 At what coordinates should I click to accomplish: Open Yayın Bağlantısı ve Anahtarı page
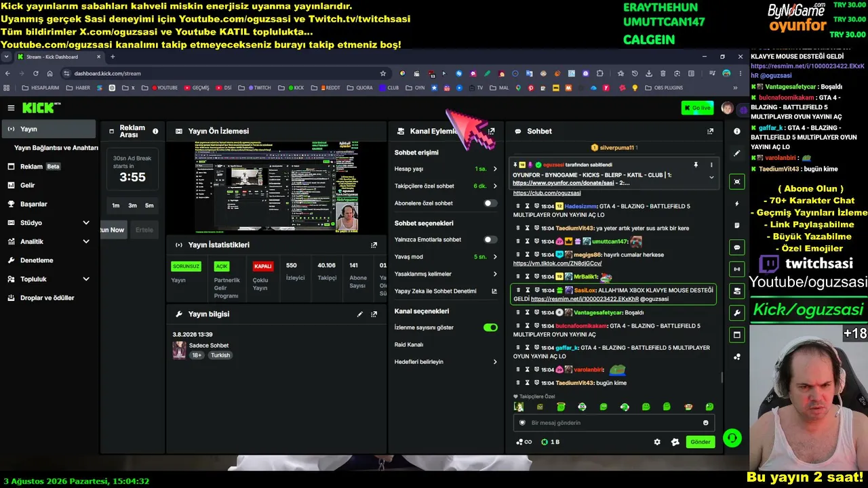tap(56, 148)
